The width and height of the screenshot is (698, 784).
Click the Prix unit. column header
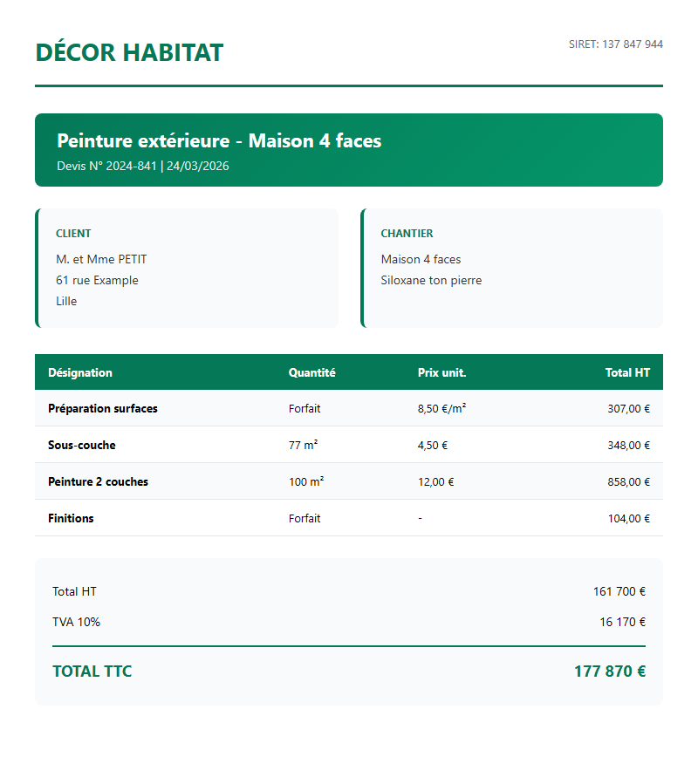(441, 372)
